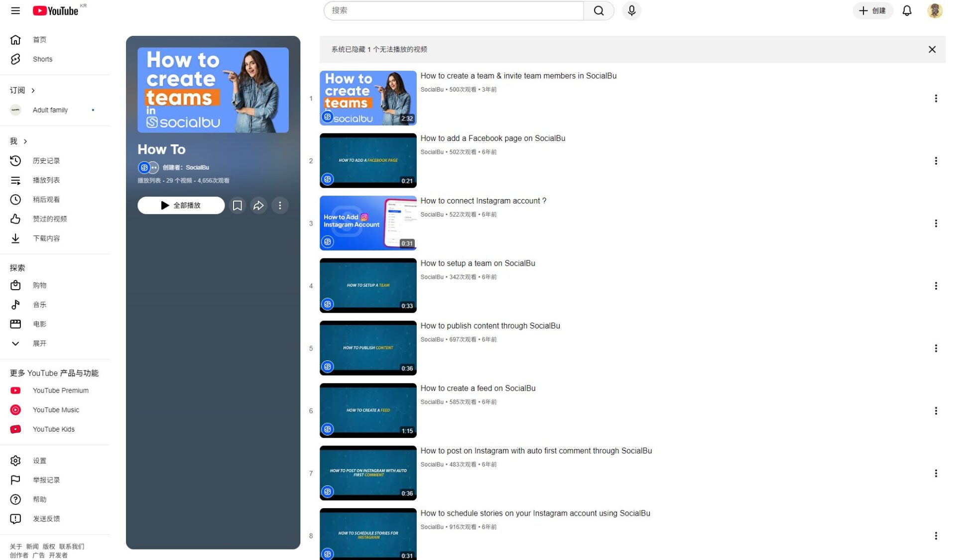956x560 pixels.
Task: Expand the '我' section chevron
Action: pyautogui.click(x=25, y=141)
